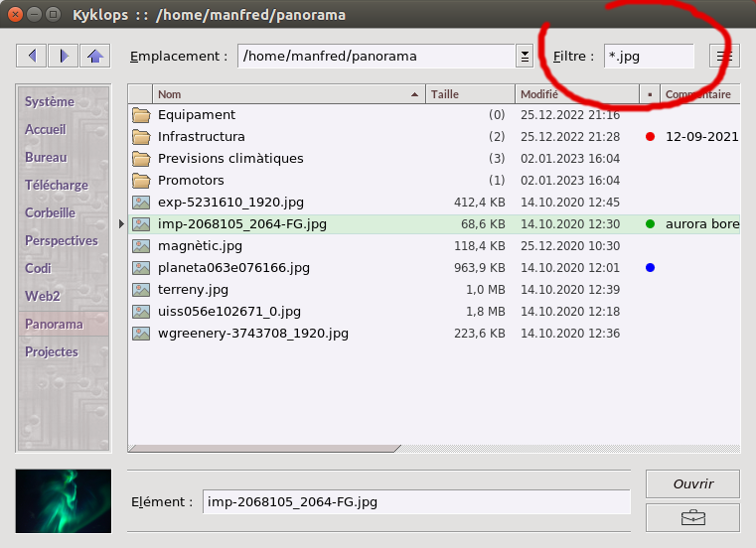
Task: Click the Equipament folder icon
Action: [x=141, y=115]
